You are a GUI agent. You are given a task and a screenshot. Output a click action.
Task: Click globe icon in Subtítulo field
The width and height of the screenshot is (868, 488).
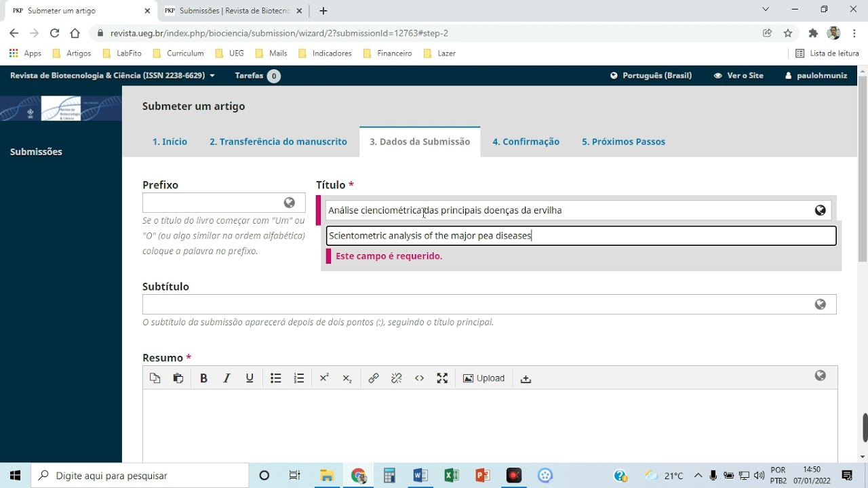821,304
